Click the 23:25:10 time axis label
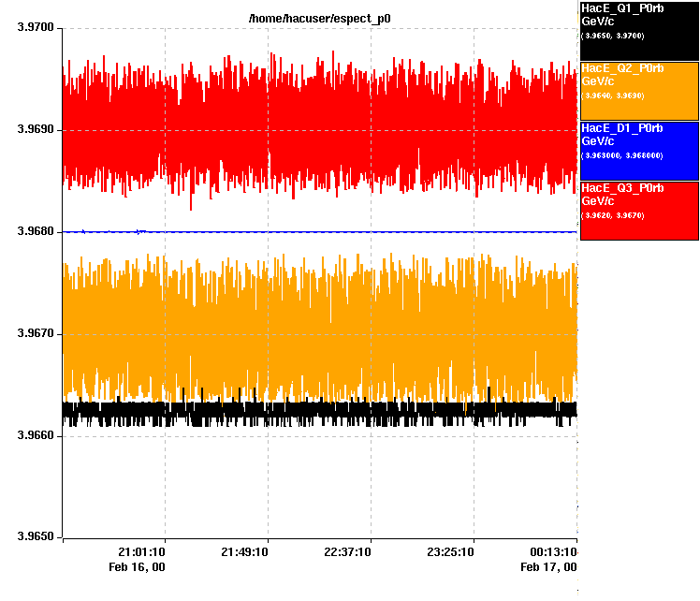Viewport: 700px width, 601px height. click(452, 552)
